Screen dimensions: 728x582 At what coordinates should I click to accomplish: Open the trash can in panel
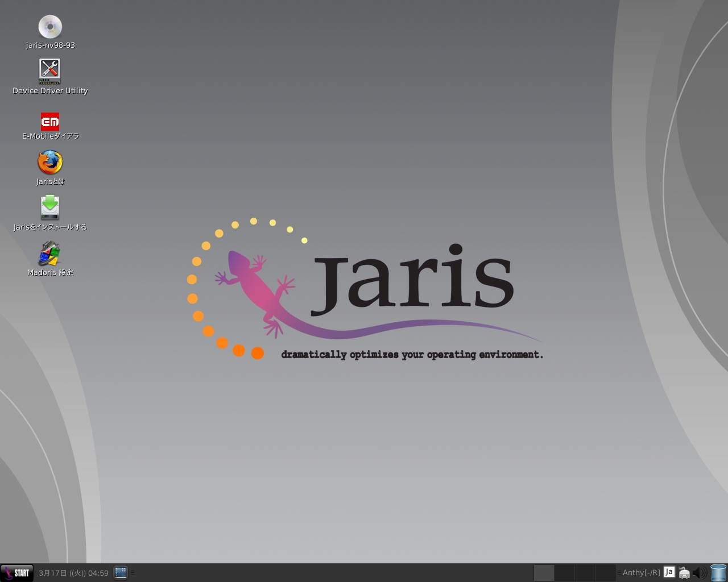click(718, 572)
